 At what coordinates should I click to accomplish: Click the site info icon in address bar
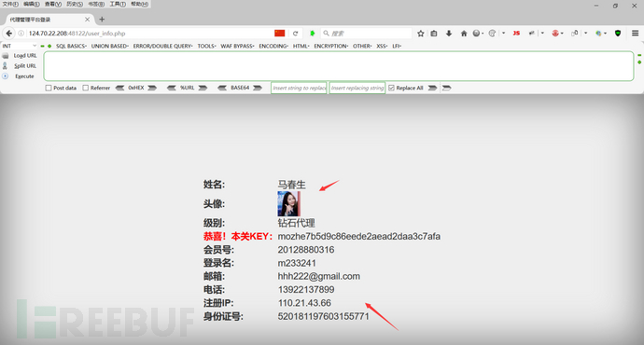point(21,34)
